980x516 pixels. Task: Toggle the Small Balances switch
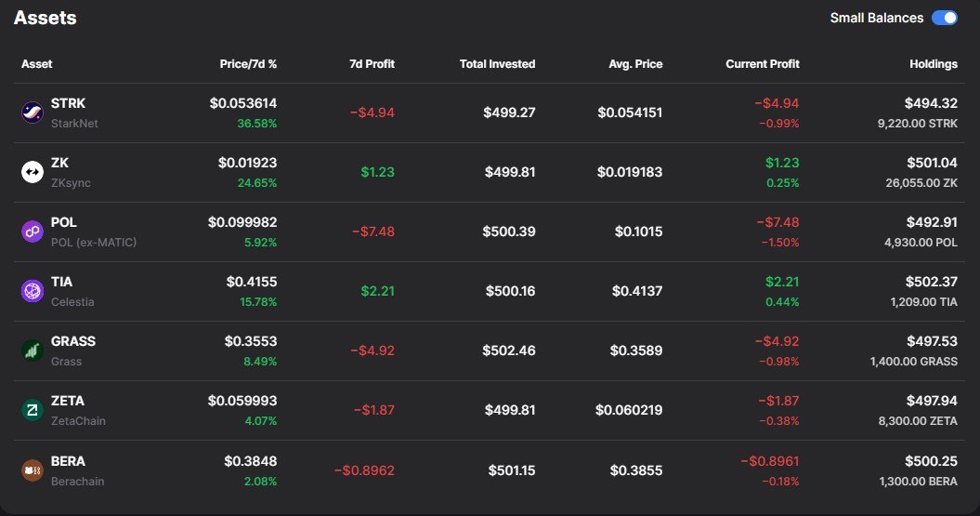(x=945, y=18)
